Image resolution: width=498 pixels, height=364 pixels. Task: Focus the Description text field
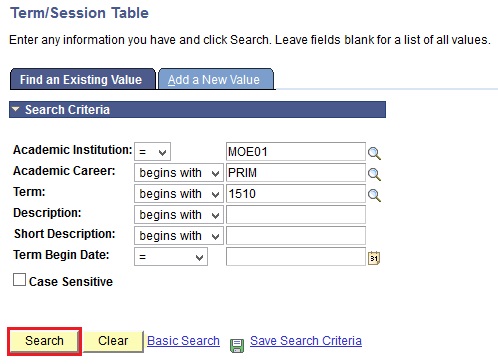click(x=296, y=215)
